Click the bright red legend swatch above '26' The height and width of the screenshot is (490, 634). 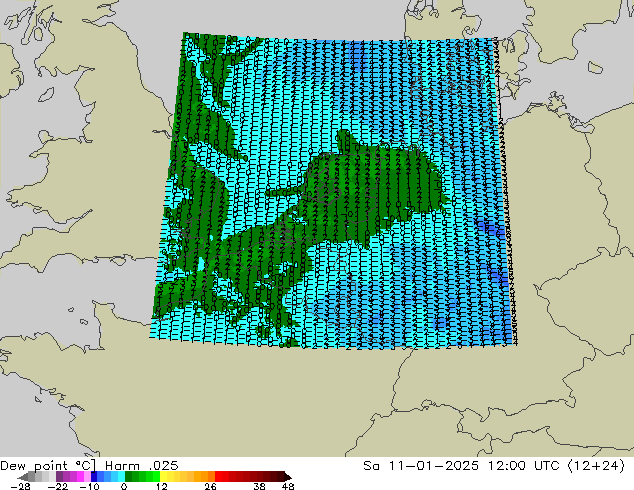[x=218, y=477]
